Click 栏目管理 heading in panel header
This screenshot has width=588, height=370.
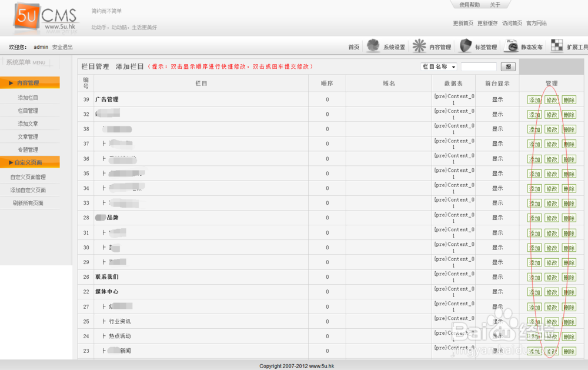coord(95,66)
